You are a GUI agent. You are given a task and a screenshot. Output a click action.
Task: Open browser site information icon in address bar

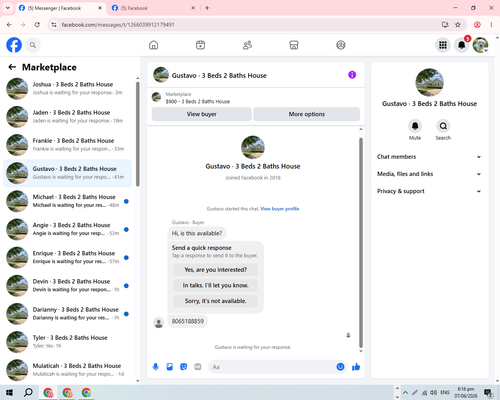tap(54, 25)
